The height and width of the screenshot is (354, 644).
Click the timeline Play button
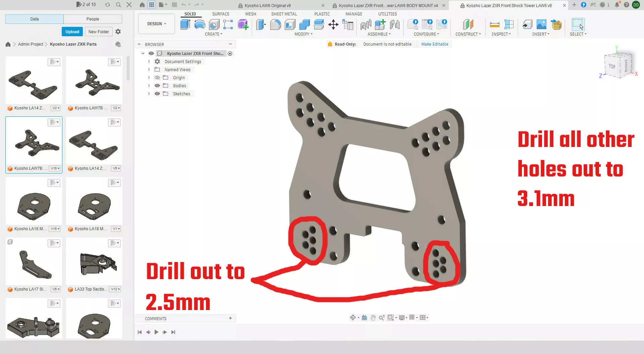156,332
